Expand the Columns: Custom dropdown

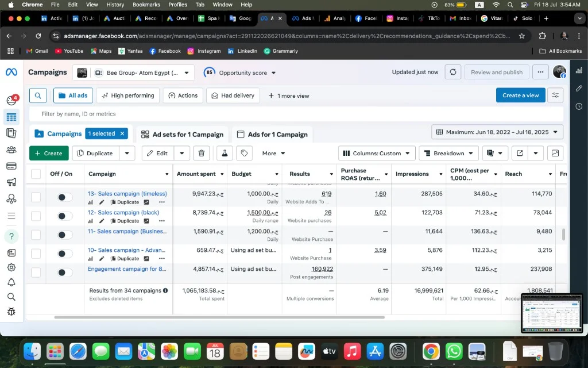click(x=377, y=153)
